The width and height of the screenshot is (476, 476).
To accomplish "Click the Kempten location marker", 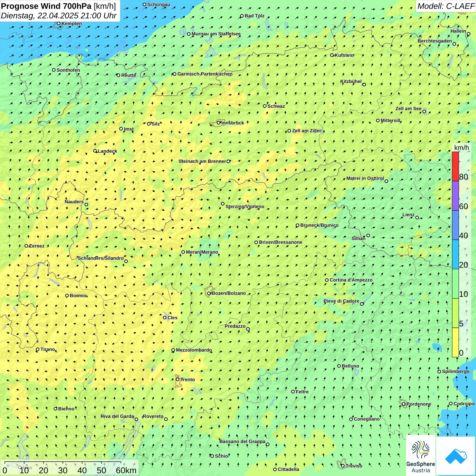I will point(59,23).
